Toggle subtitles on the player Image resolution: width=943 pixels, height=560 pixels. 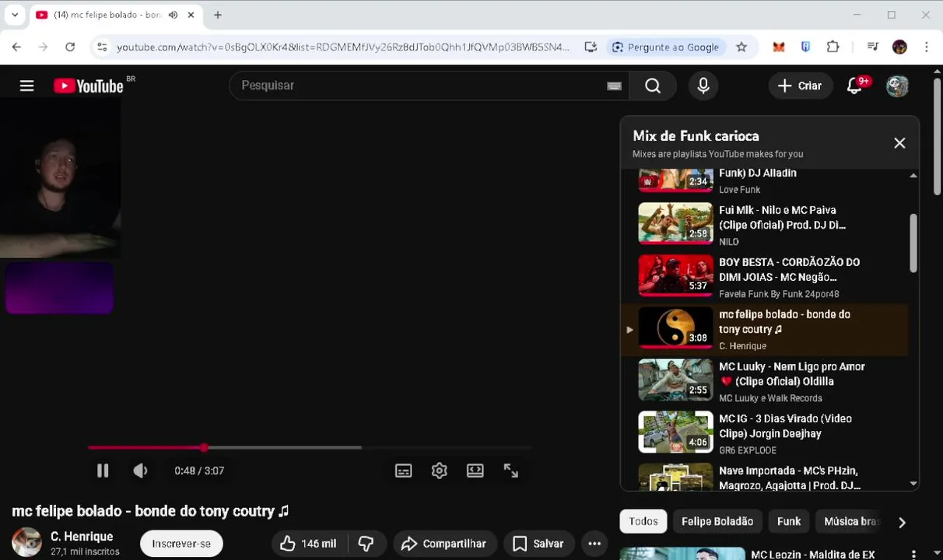[403, 471]
